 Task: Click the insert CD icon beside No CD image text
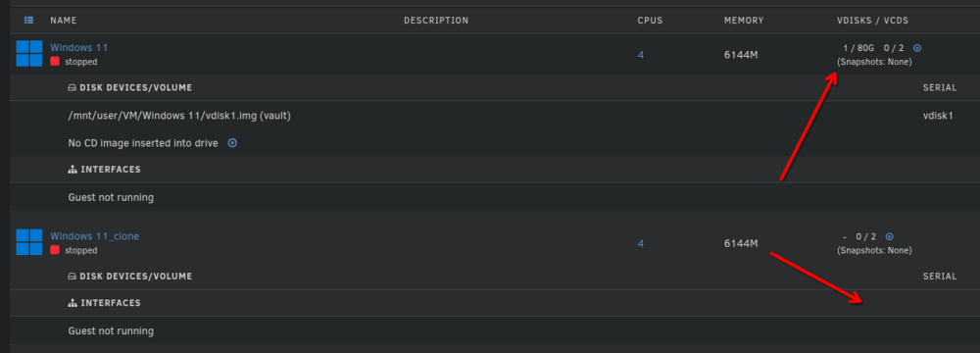232,143
